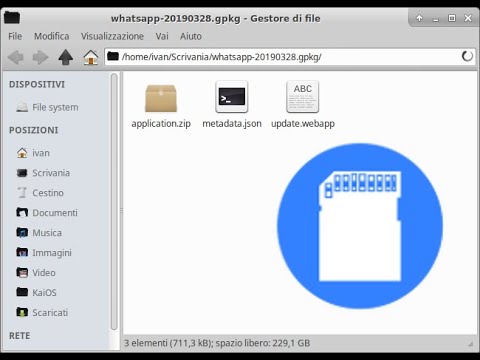Open Scaricati in sidebar

click(50, 313)
